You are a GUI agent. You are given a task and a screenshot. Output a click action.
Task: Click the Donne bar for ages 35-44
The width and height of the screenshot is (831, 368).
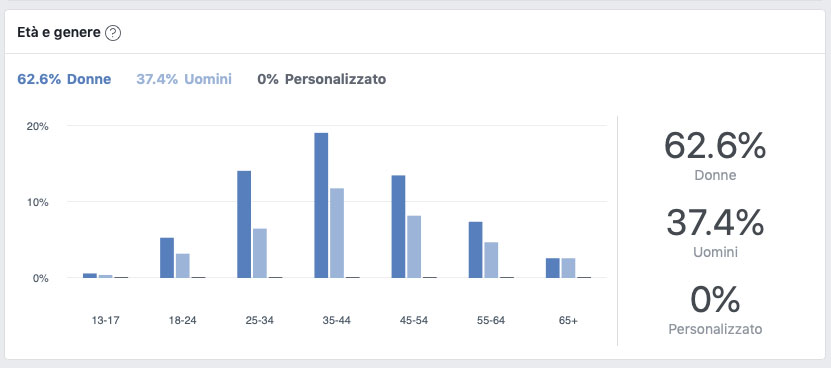321,205
